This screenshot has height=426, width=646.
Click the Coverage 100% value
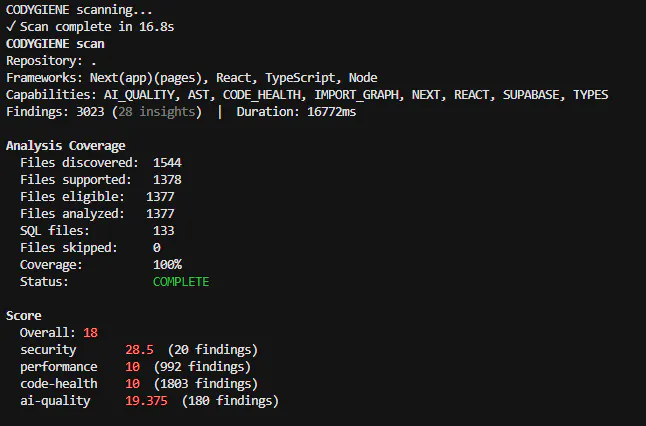[x=167, y=264]
